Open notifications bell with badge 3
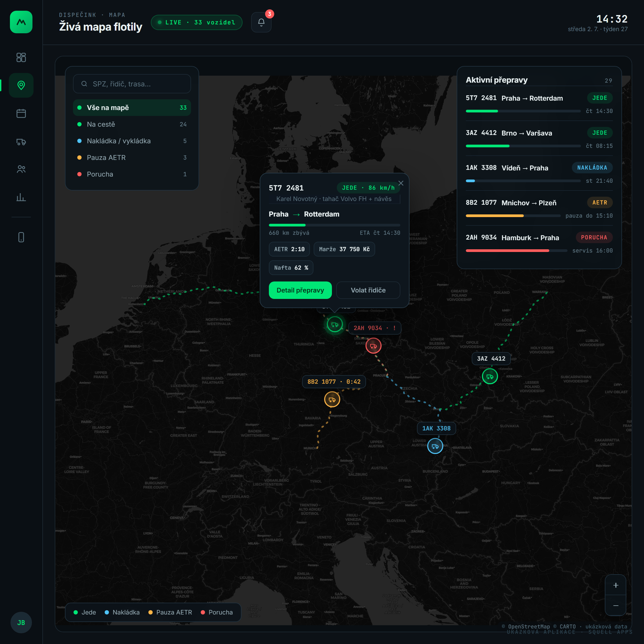The width and height of the screenshot is (644, 644). click(x=261, y=22)
